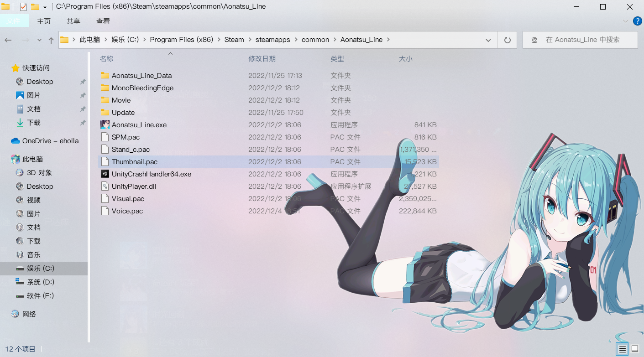The image size is (644, 357).
Task: Select the MonoBleedingEdge folder icon
Action: tap(105, 88)
